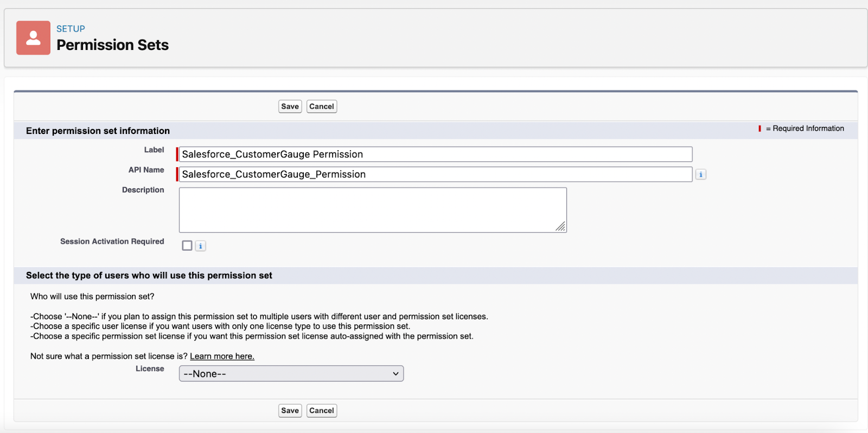This screenshot has height=433, width=868.
Task: Click the top Save button
Action: [290, 106]
